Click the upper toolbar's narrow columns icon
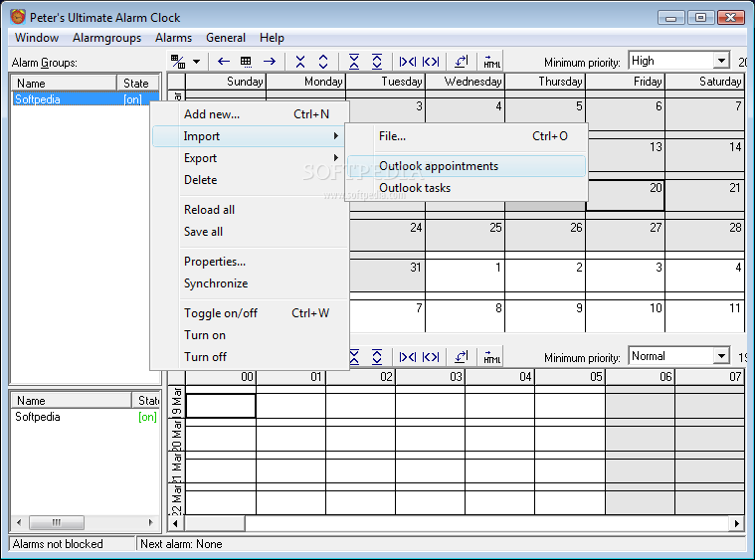The image size is (755, 560). 408,62
